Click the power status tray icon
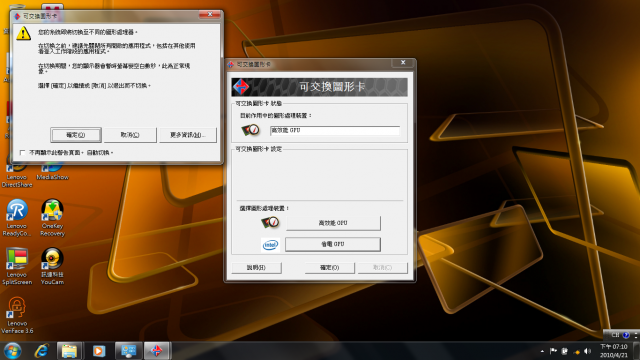The image size is (640, 360). [565, 351]
